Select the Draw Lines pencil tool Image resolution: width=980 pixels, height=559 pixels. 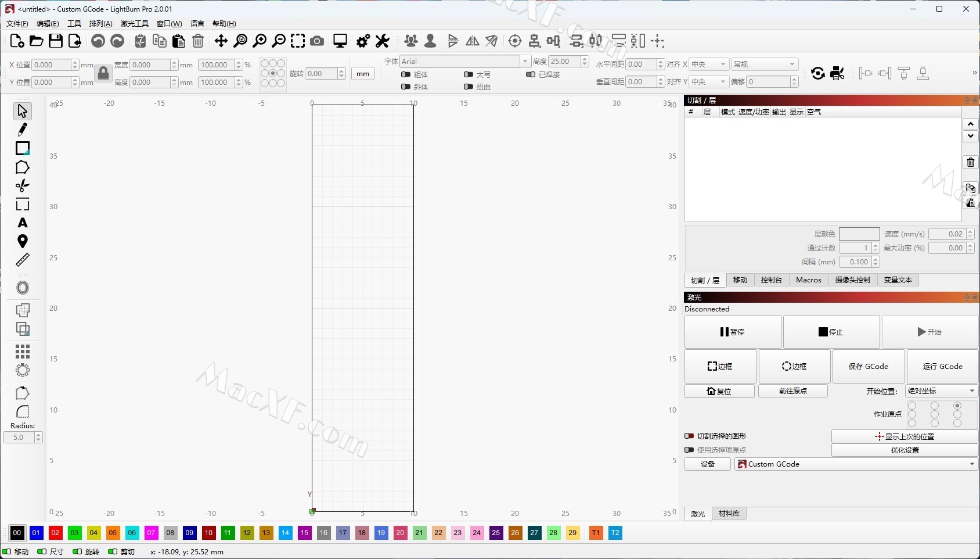click(x=22, y=129)
